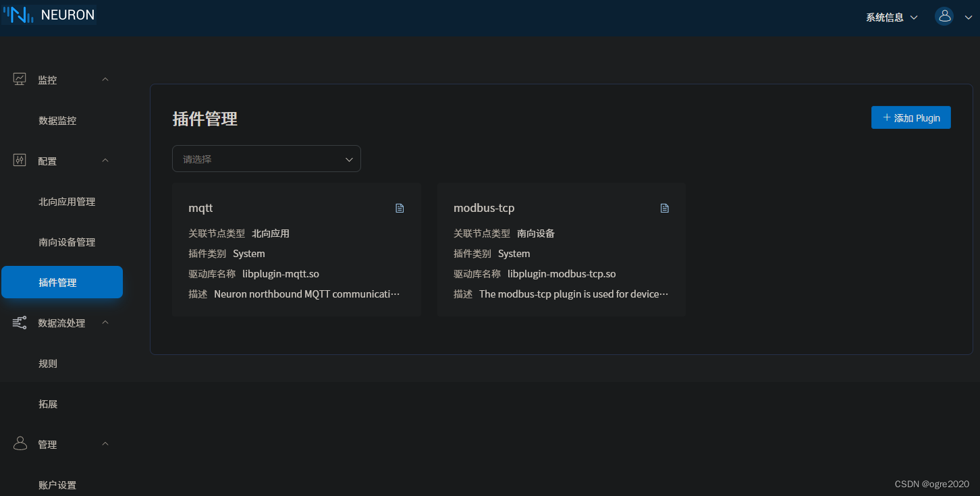Collapse the 监控 sidebar section

pyautogui.click(x=105, y=78)
